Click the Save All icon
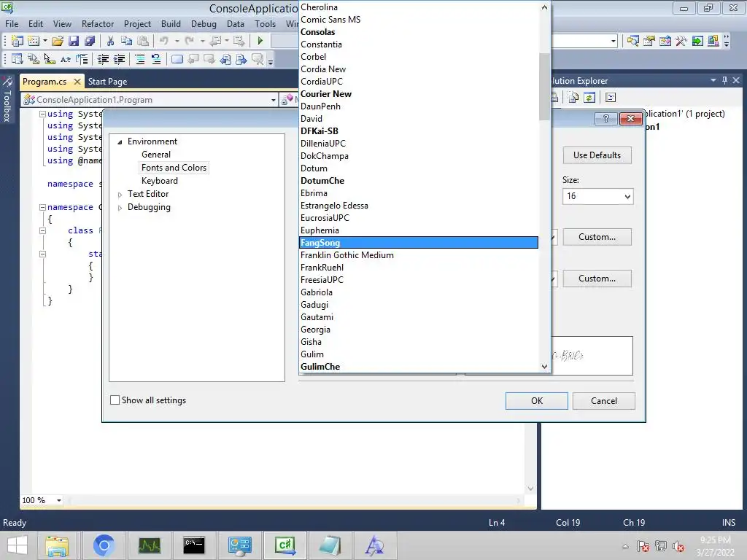 click(90, 41)
